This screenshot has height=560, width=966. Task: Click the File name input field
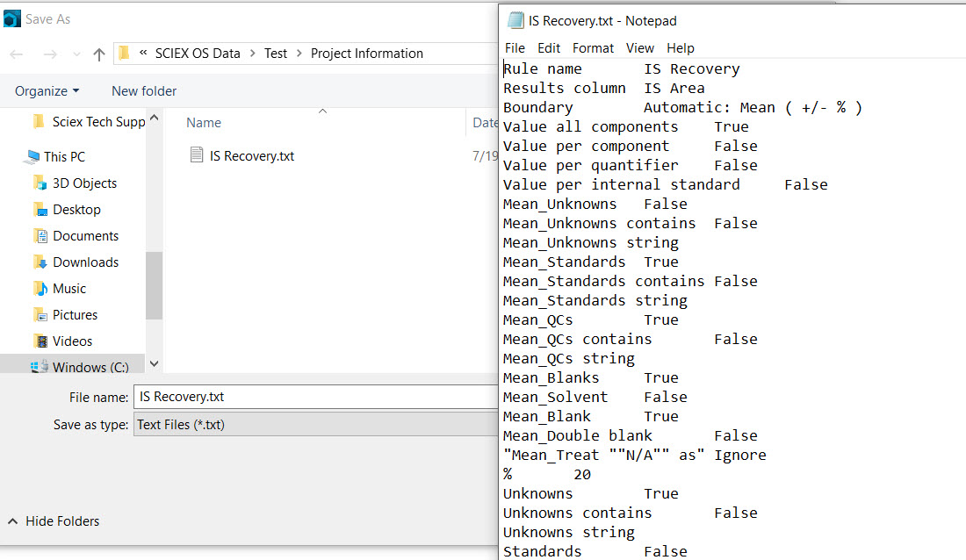click(315, 397)
